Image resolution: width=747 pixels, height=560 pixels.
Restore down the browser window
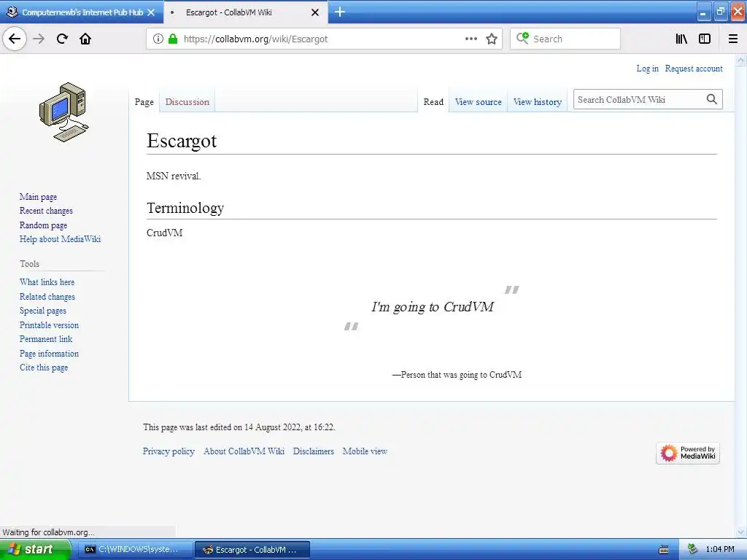coord(720,12)
